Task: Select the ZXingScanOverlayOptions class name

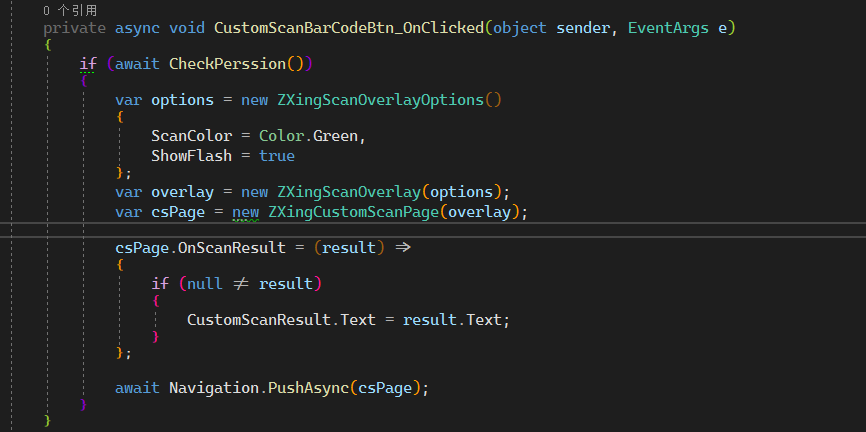Action: (381, 100)
